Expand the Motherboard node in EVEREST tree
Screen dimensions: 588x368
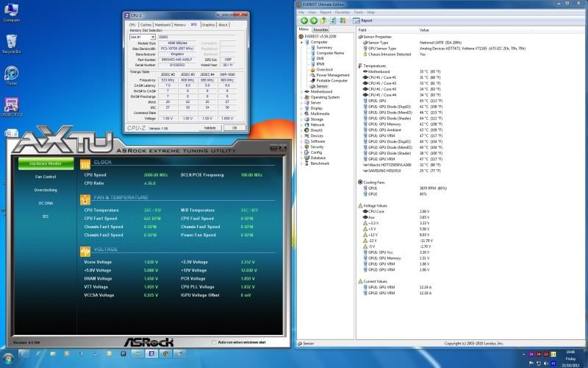(x=301, y=91)
